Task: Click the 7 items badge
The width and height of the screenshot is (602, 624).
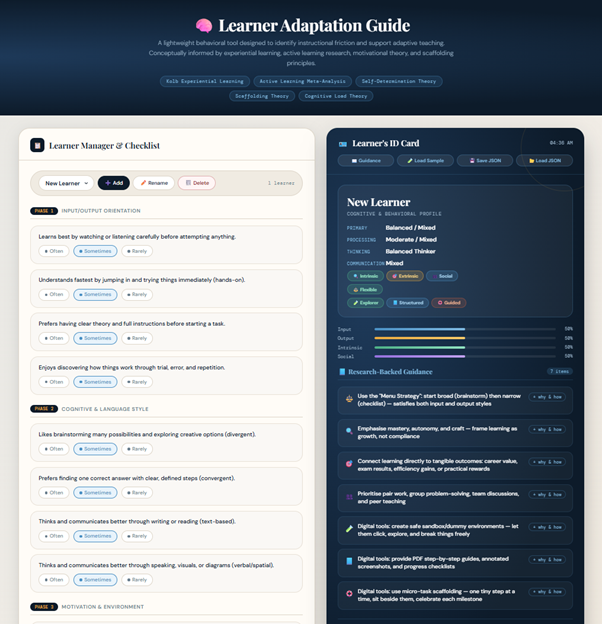Action: pyautogui.click(x=559, y=371)
